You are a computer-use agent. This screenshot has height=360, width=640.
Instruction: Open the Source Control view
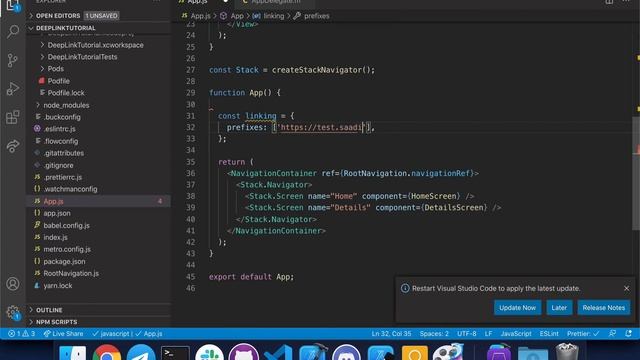(13, 60)
